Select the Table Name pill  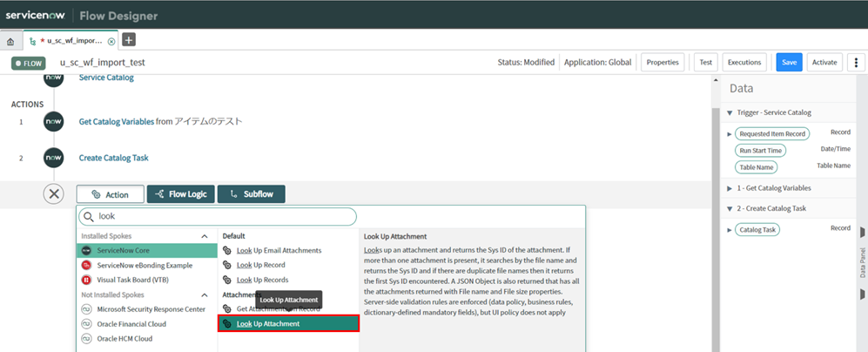pyautogui.click(x=757, y=167)
